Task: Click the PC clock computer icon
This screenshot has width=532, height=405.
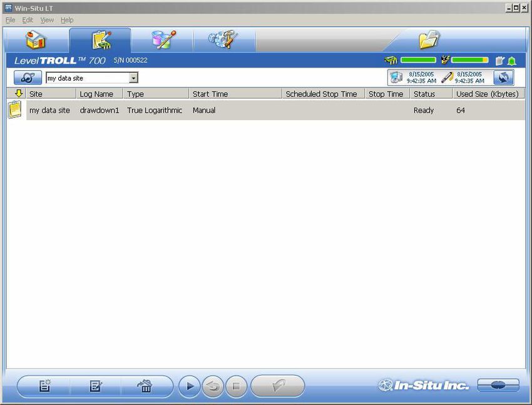Action: (x=396, y=78)
